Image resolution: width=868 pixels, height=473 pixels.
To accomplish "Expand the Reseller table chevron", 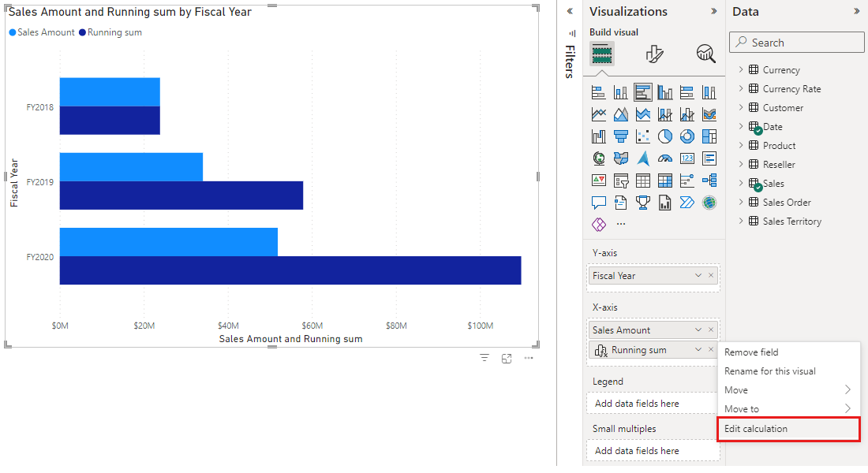I will click(741, 164).
